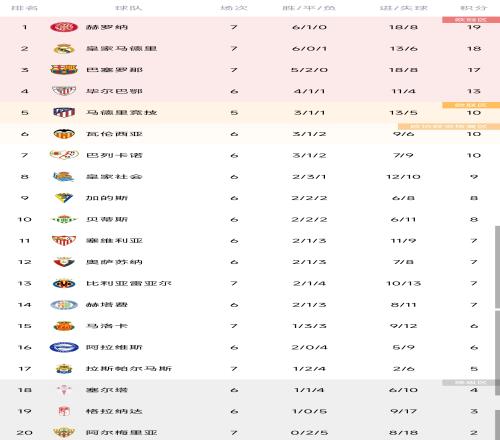
Task: Click the Valencia (瓦伦西亚) bat crest
Action: pyautogui.click(x=64, y=134)
